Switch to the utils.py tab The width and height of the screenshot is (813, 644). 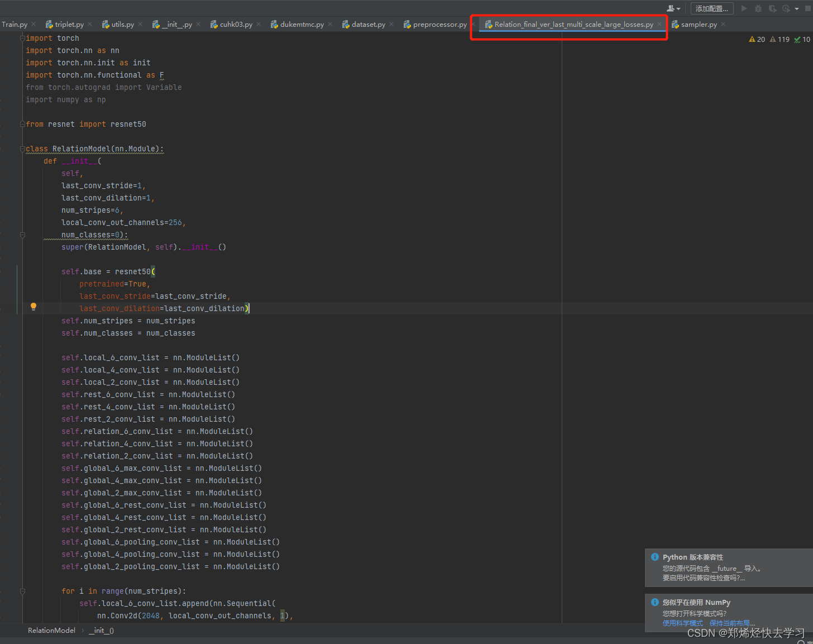point(122,24)
